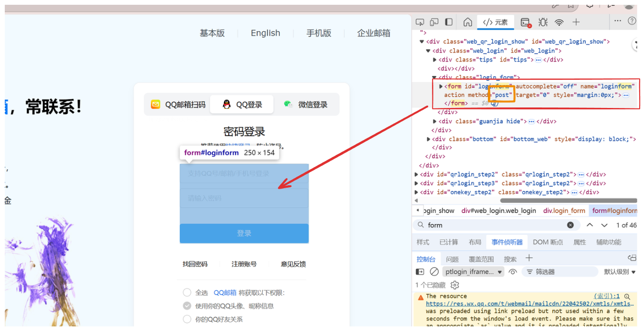Open the 辅助功能 tab
Viewport: 644px width, 331px height.
click(609, 242)
